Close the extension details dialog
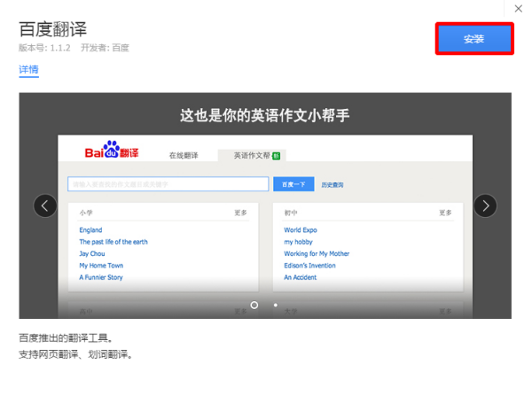 (x=518, y=9)
